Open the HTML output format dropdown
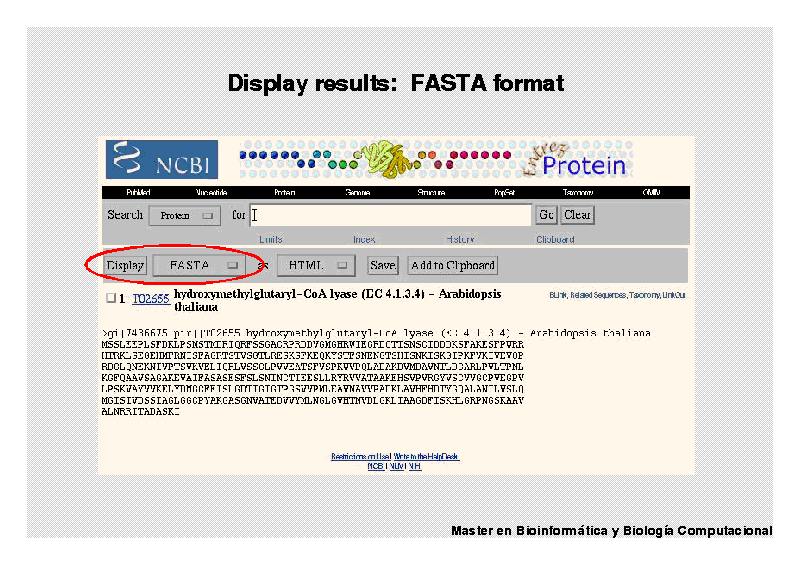Image resolution: width=800 pixels, height=565 pixels. pyautogui.click(x=316, y=265)
